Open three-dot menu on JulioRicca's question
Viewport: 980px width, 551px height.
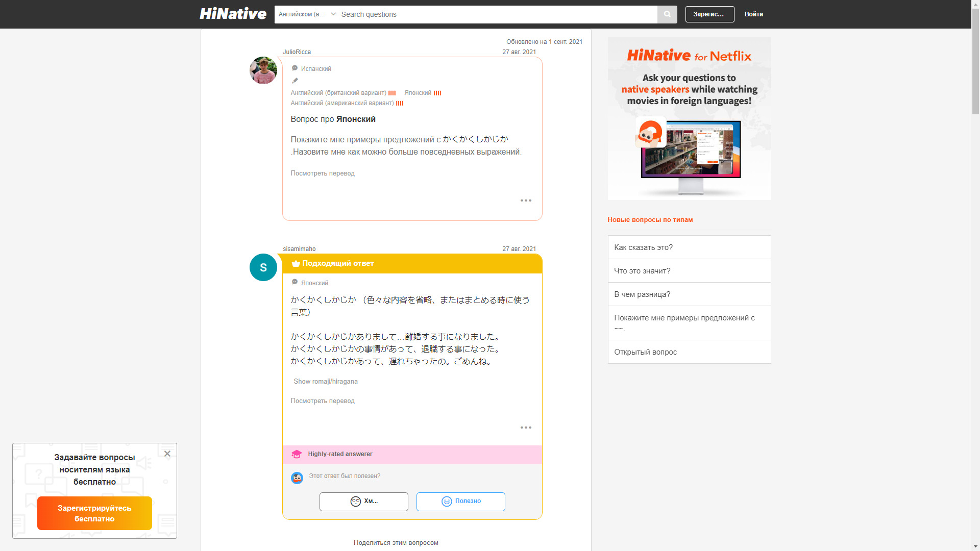[x=526, y=201]
